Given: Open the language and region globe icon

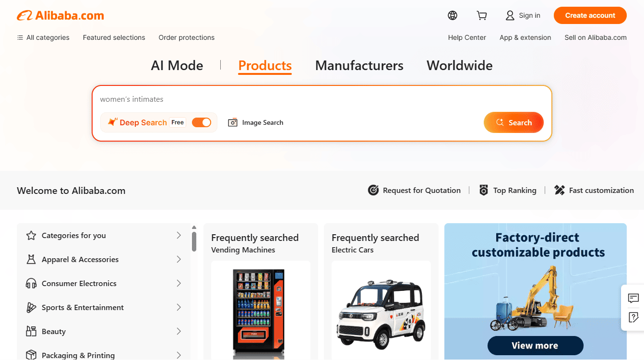Looking at the screenshot, I should click(453, 15).
